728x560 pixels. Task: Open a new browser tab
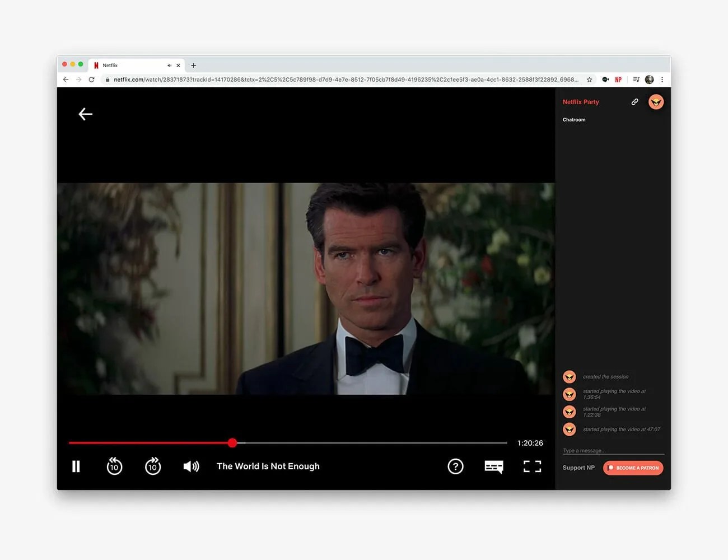click(x=194, y=66)
